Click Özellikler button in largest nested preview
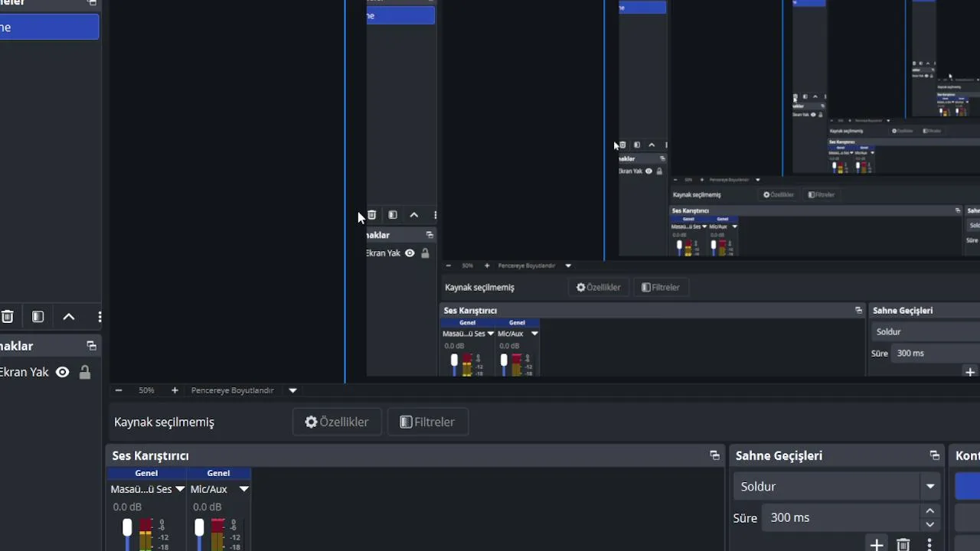The width and height of the screenshot is (980, 551). pos(599,287)
